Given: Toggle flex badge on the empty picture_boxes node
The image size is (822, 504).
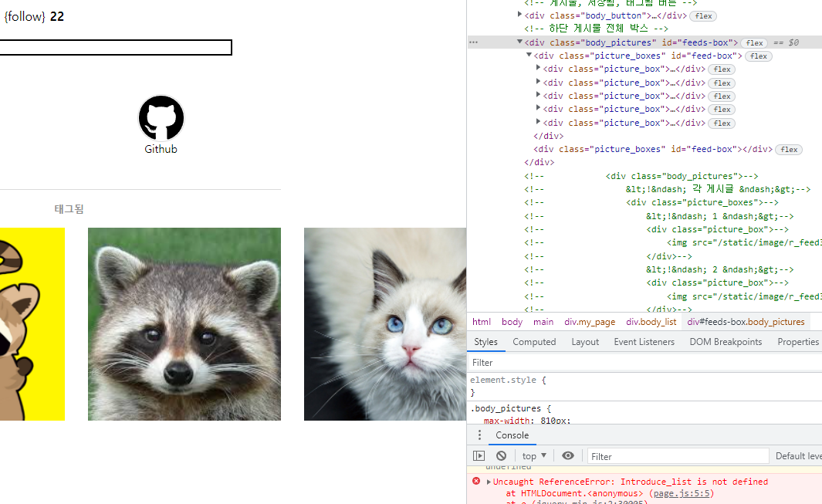Looking at the screenshot, I should 789,150.
